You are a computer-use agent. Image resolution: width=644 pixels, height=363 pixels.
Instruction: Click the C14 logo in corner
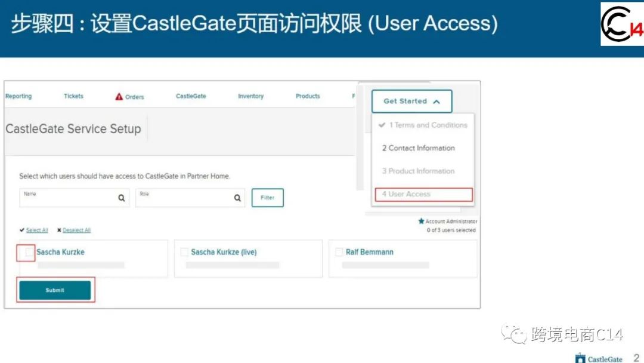coord(622,24)
